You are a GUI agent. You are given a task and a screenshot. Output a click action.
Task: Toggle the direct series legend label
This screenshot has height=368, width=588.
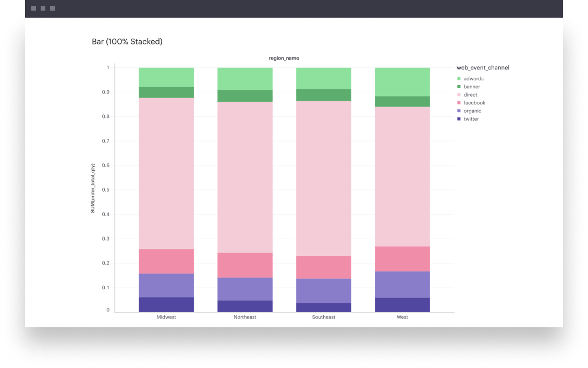click(470, 95)
